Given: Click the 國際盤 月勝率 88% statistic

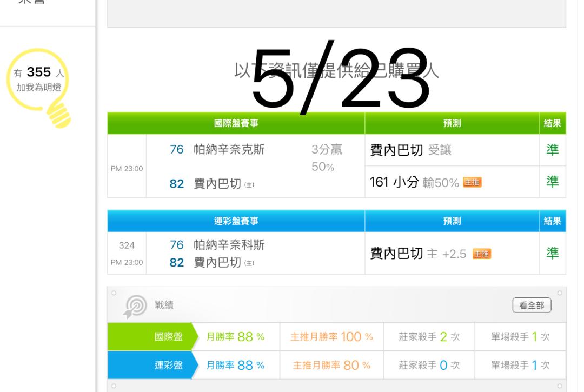Looking at the screenshot, I should 235,336.
